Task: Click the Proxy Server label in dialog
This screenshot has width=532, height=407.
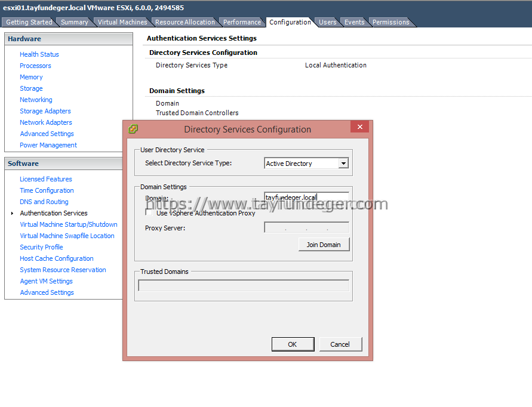Action: coord(165,228)
